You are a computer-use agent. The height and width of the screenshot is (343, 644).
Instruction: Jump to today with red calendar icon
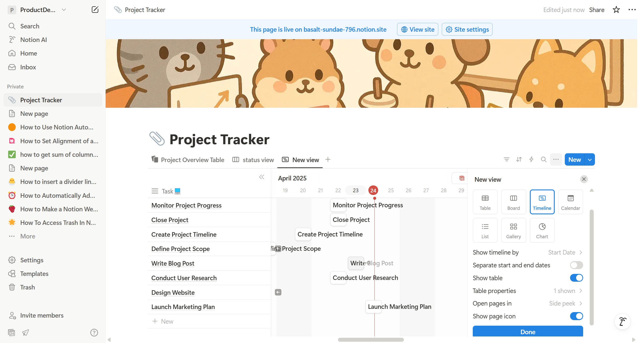pos(462,178)
